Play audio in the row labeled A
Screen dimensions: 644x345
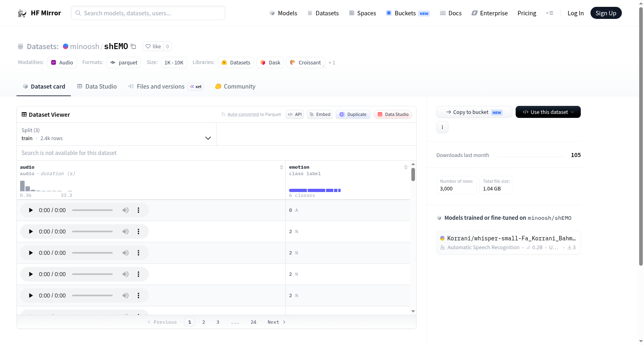pos(31,210)
